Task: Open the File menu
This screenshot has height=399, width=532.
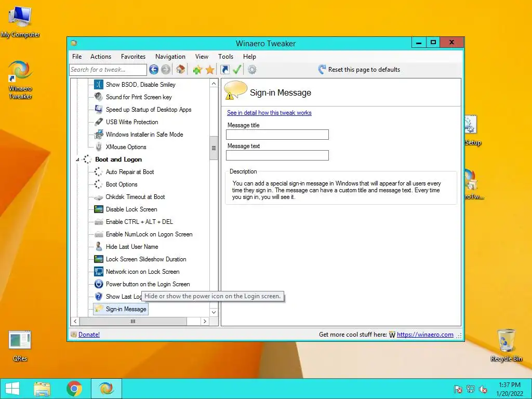Action: click(x=77, y=57)
